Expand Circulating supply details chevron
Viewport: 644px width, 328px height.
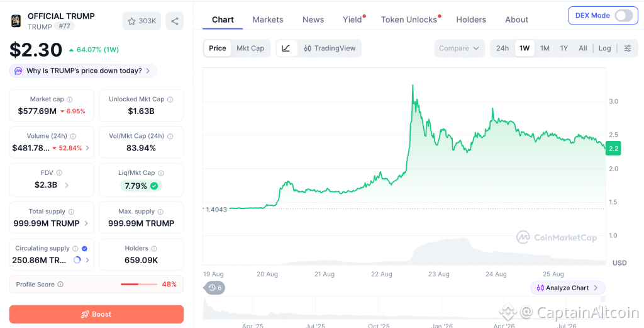(88, 260)
